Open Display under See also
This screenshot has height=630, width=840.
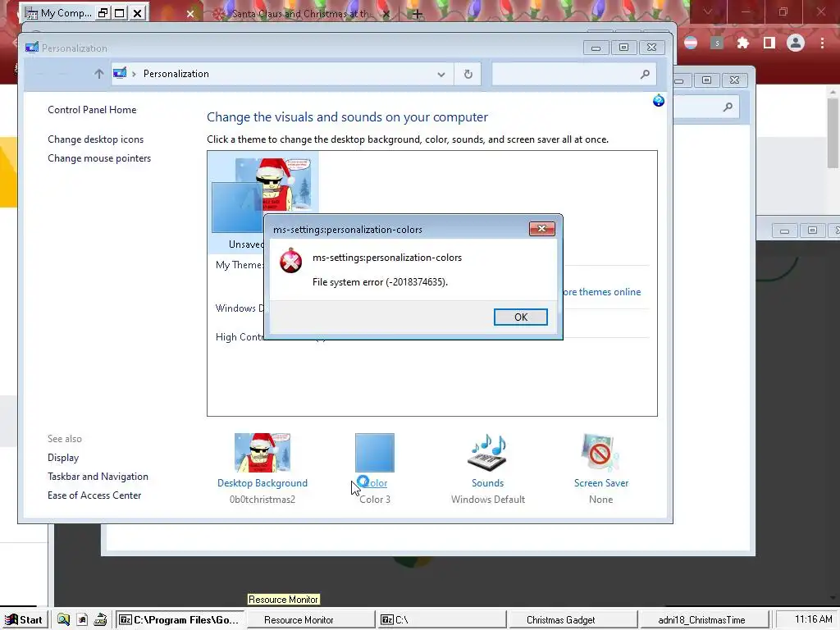point(63,458)
